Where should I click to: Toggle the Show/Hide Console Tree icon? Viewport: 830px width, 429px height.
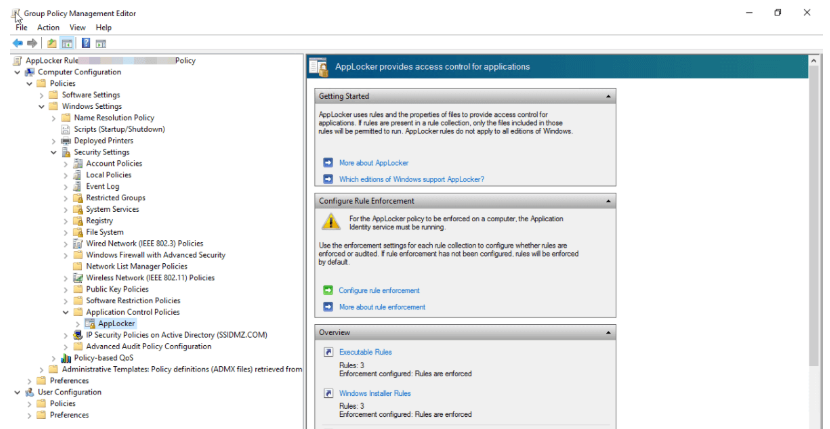click(x=66, y=43)
